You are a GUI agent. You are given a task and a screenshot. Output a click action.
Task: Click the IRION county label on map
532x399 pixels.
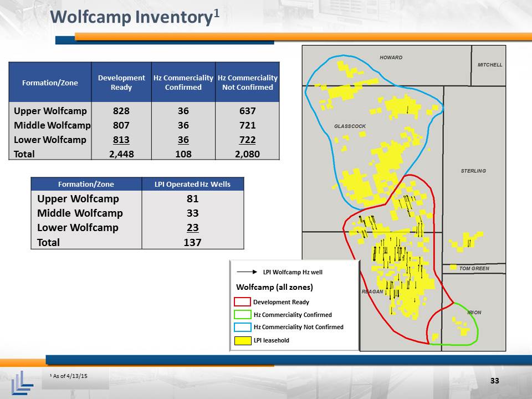[x=474, y=313]
